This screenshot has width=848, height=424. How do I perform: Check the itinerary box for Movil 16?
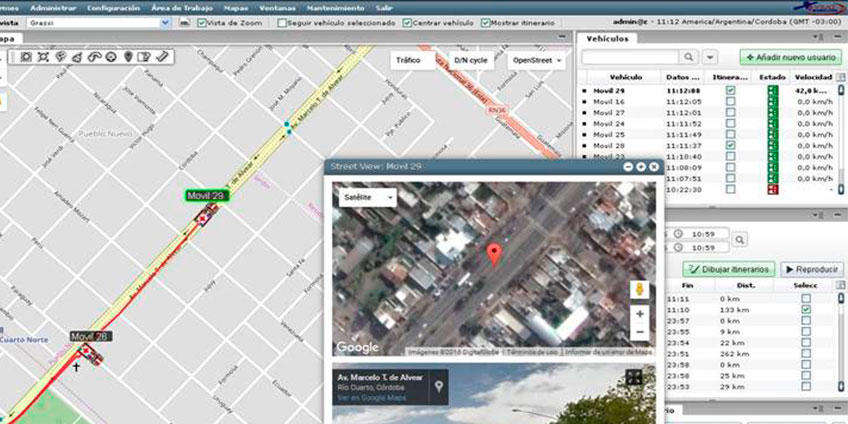point(730,102)
